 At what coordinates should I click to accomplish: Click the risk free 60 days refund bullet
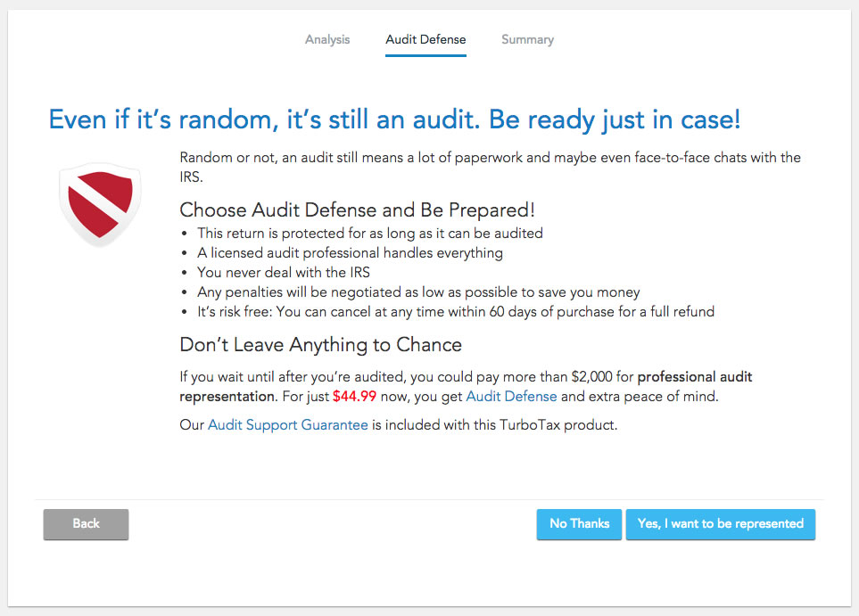click(x=456, y=311)
